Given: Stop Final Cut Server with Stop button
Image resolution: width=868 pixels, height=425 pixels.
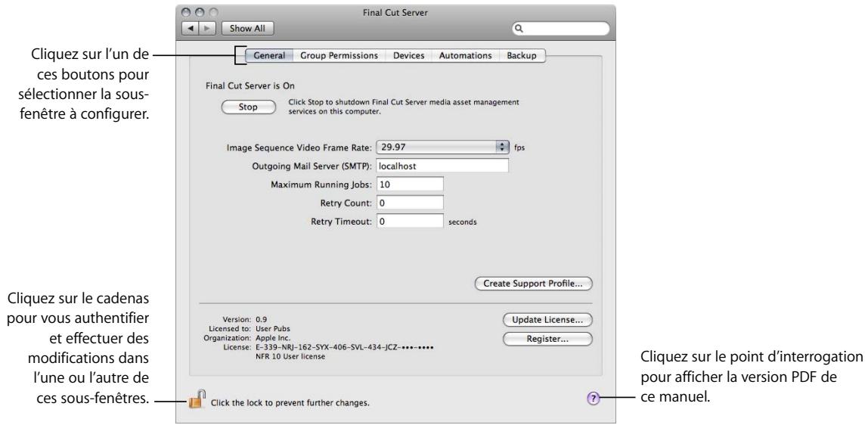Looking at the screenshot, I should [x=248, y=107].
